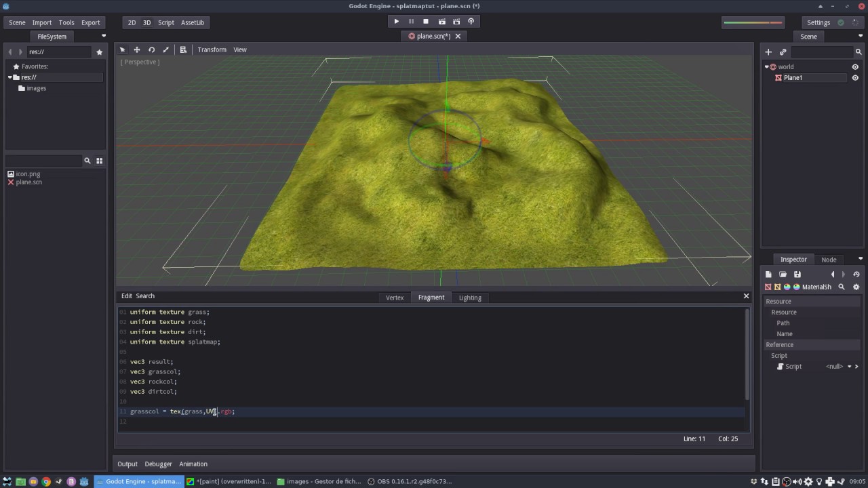Stop the running scene

(x=426, y=22)
